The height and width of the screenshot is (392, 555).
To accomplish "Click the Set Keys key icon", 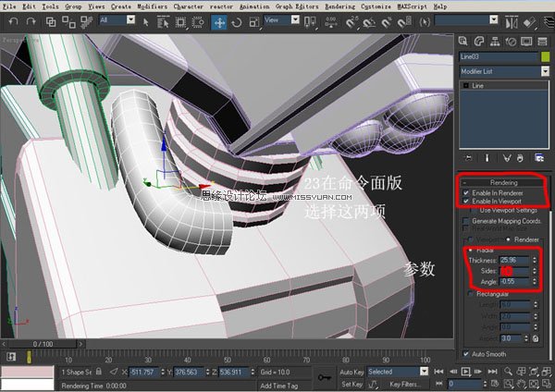I will click(323, 377).
